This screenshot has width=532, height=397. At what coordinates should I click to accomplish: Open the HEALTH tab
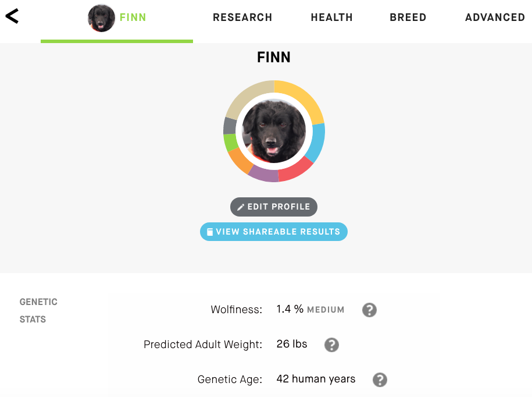[331, 17]
